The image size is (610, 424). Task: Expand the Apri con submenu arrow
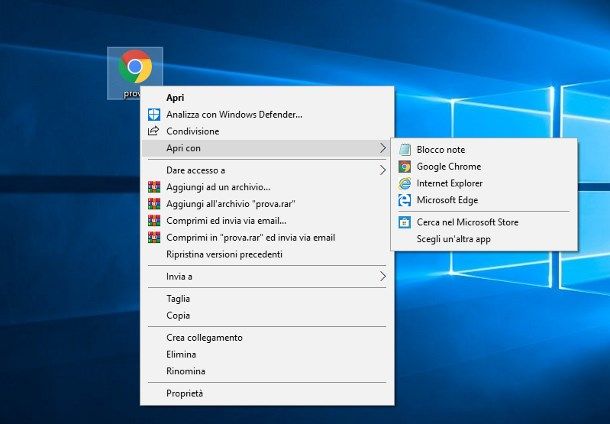383,148
